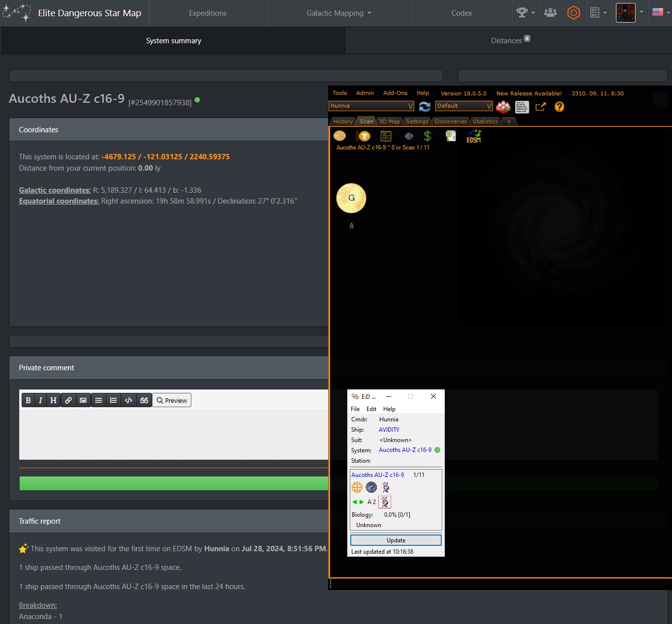Toggle bold formatting in private comment editor
672x624 pixels.
(28, 400)
